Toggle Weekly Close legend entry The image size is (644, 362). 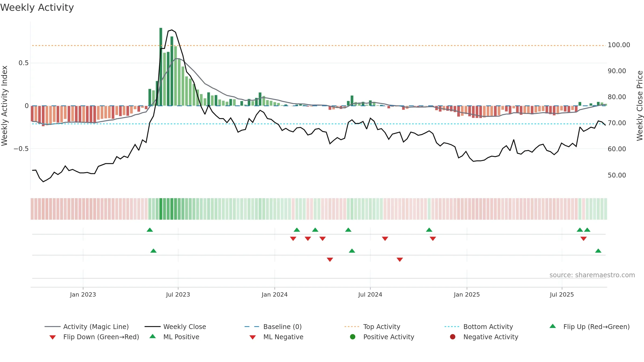pyautogui.click(x=175, y=327)
